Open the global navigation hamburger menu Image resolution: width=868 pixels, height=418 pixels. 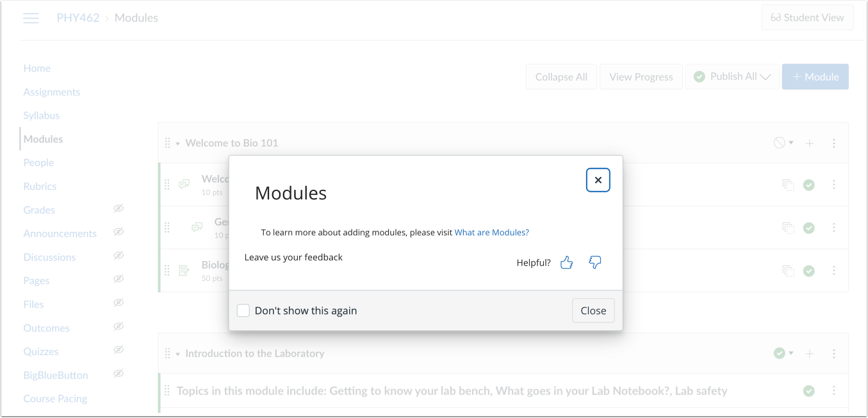(x=31, y=18)
